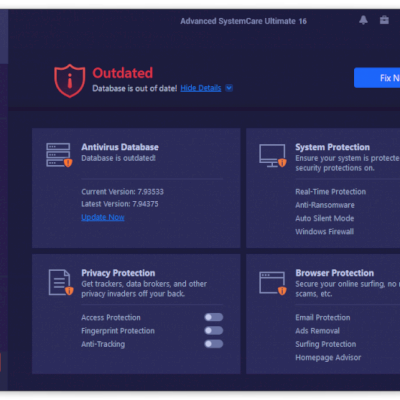Click the Antivirus Database server icon
400x400 pixels.
59,155
